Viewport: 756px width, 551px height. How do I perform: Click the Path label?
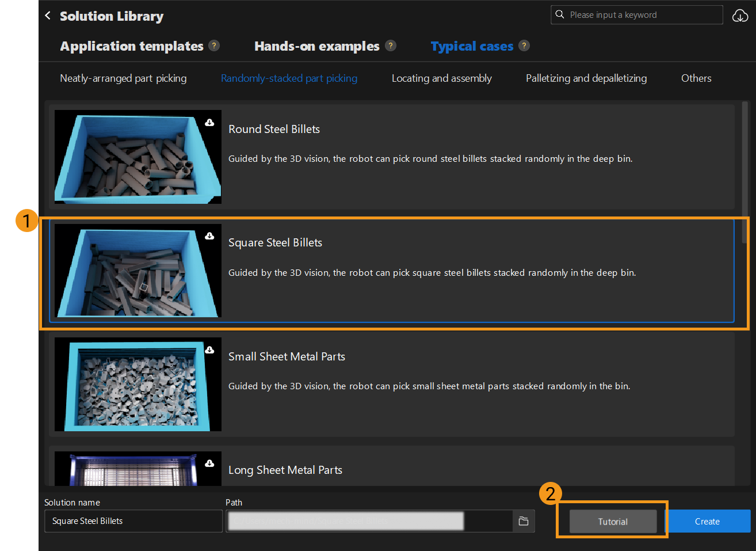[x=234, y=502]
